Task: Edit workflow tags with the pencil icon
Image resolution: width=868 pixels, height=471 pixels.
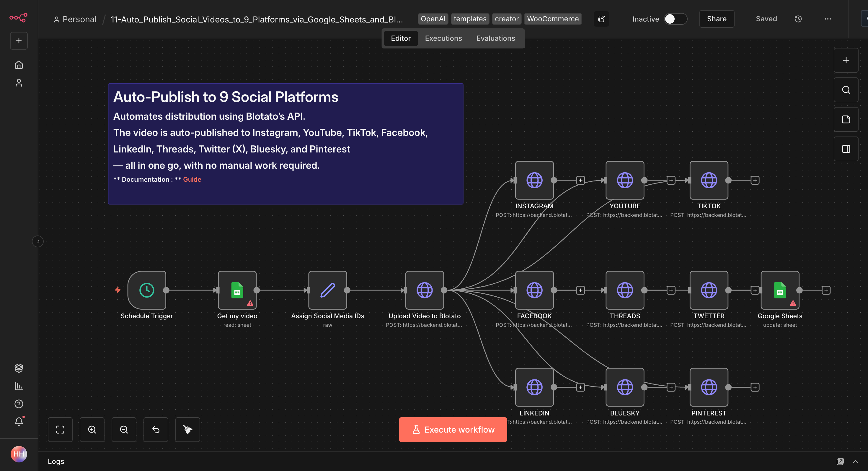Action: pyautogui.click(x=601, y=19)
